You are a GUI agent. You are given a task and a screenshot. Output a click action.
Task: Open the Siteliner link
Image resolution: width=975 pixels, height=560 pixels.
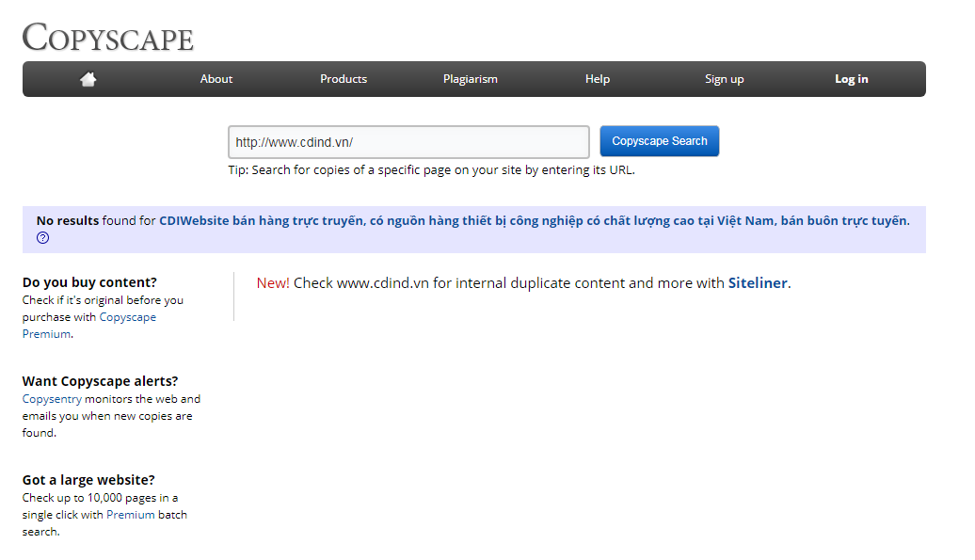pos(758,282)
